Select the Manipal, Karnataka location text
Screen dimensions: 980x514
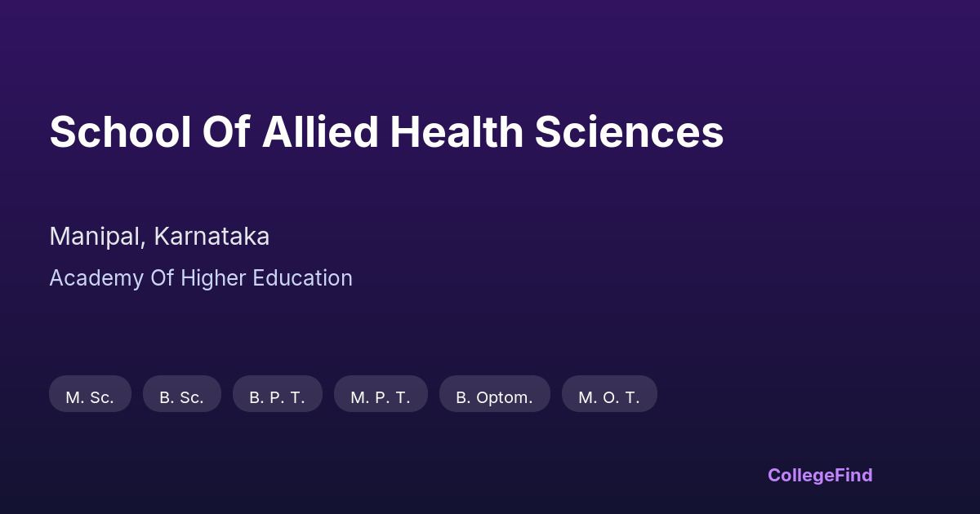(159, 237)
